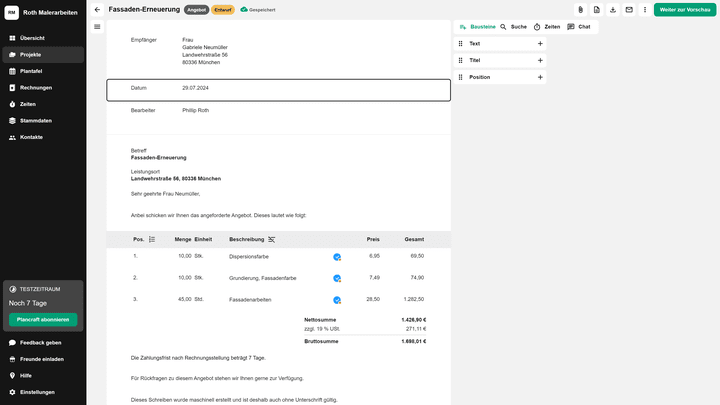Image resolution: width=720 pixels, height=405 pixels.
Task: Click the document file icon in the toolbar
Action: [x=596, y=9]
